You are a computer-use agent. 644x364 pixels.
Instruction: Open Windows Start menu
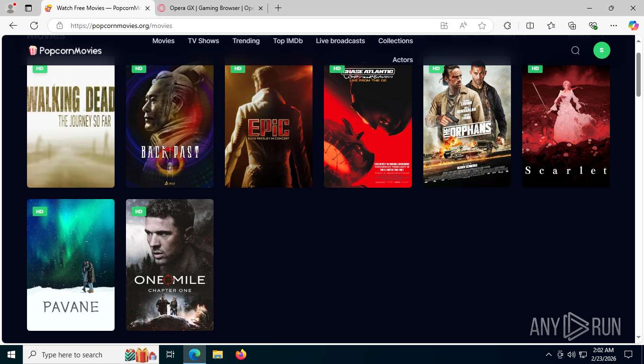click(11, 355)
